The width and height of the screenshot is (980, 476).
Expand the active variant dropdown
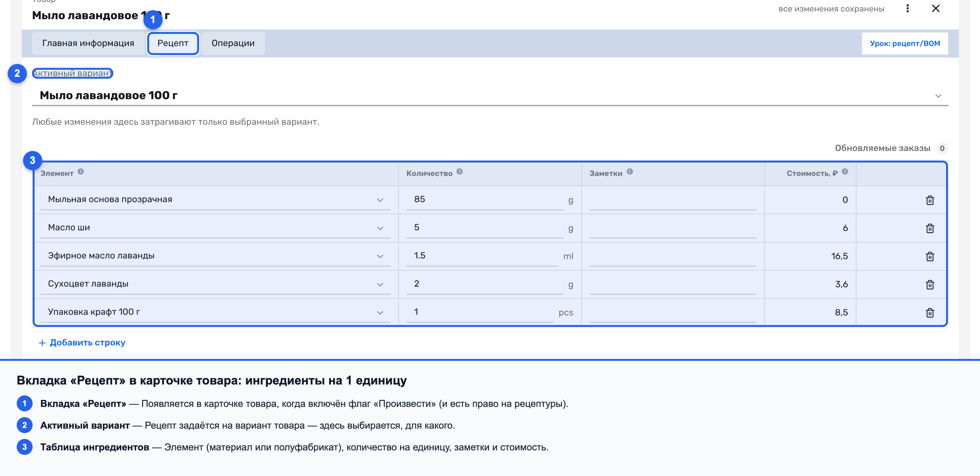pyautogui.click(x=938, y=96)
